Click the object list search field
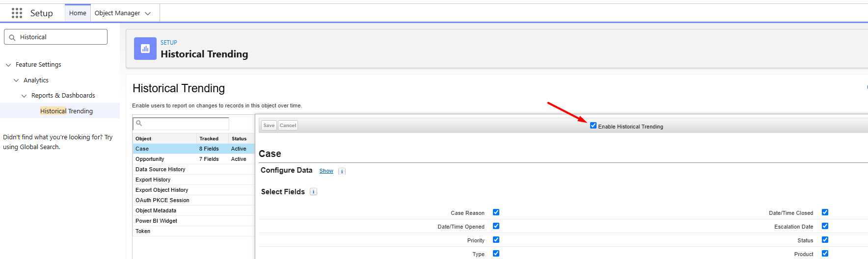This screenshot has height=259, width=868. (181, 124)
